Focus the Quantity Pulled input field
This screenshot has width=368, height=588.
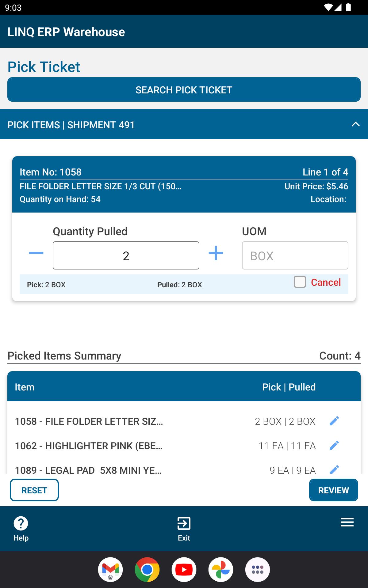(x=126, y=255)
